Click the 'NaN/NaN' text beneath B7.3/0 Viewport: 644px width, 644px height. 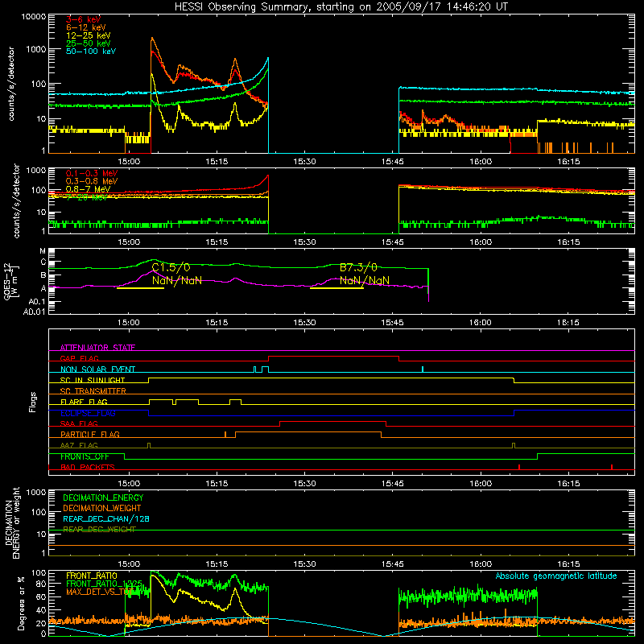[x=365, y=281]
